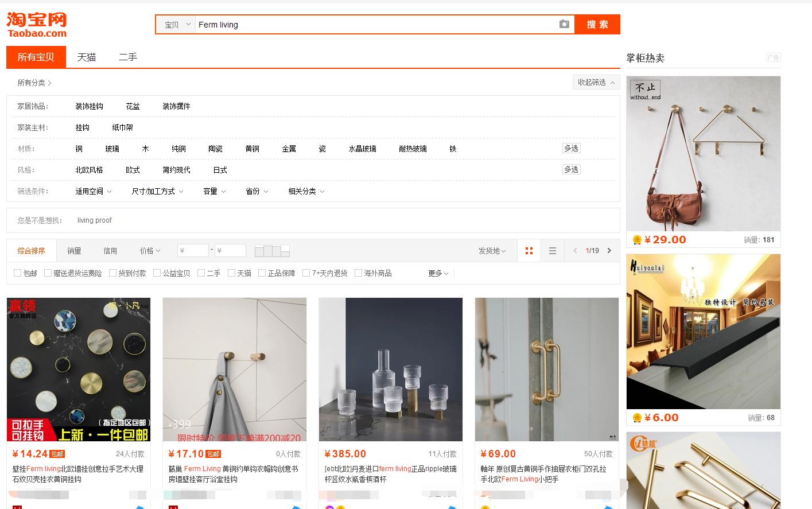Open the 省份 province dropdown
The image size is (812, 509).
256,191
